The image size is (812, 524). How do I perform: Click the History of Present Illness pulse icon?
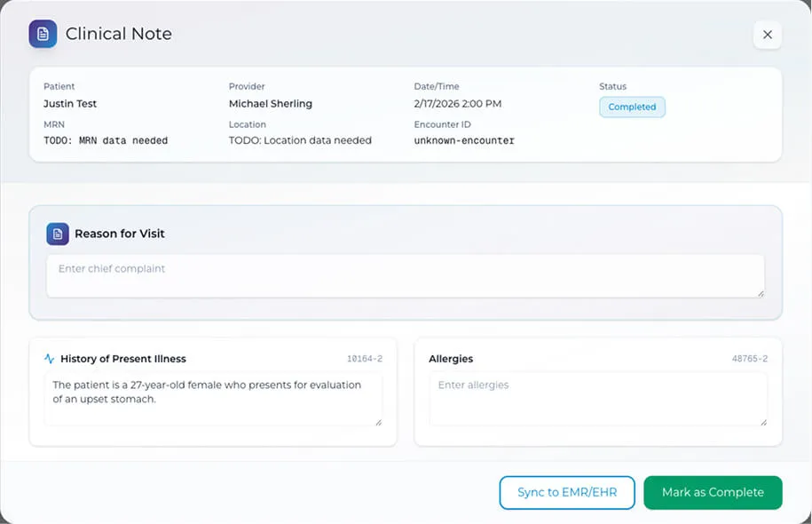[50, 360]
